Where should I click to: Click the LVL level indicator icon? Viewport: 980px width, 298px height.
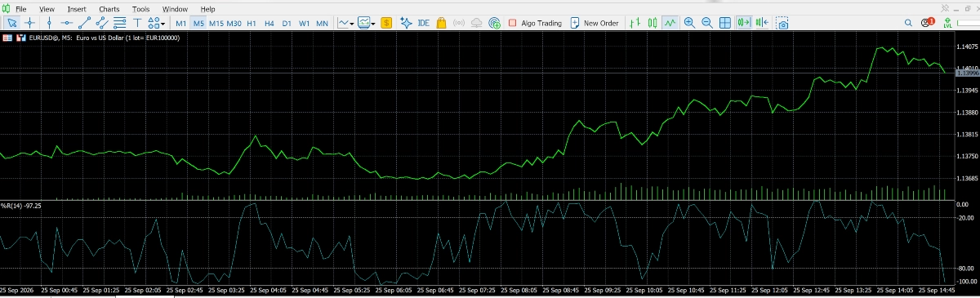point(947,23)
